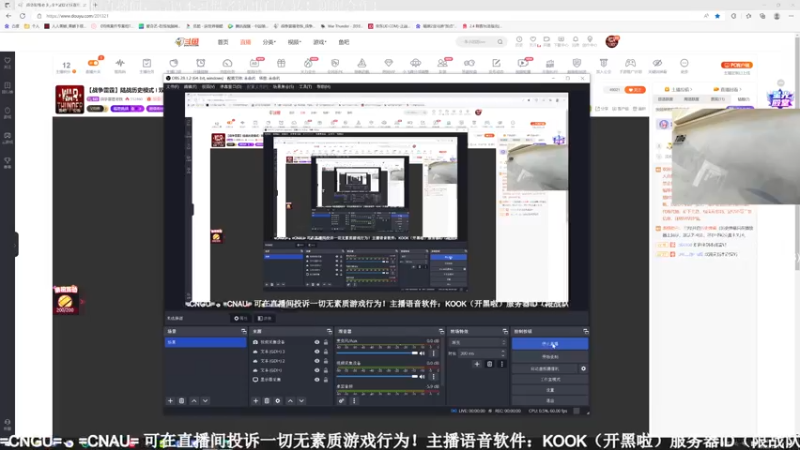Open mixer footer three-dot menu
Screen dimensions: 800x450
(354, 401)
